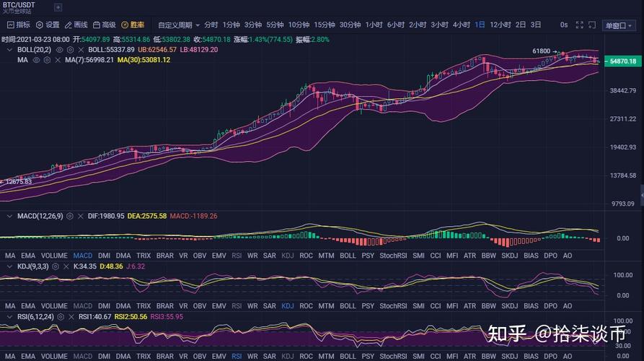Screen dimensions: 644x361
Task: Open the 设置 settings tool
Action: [48, 25]
